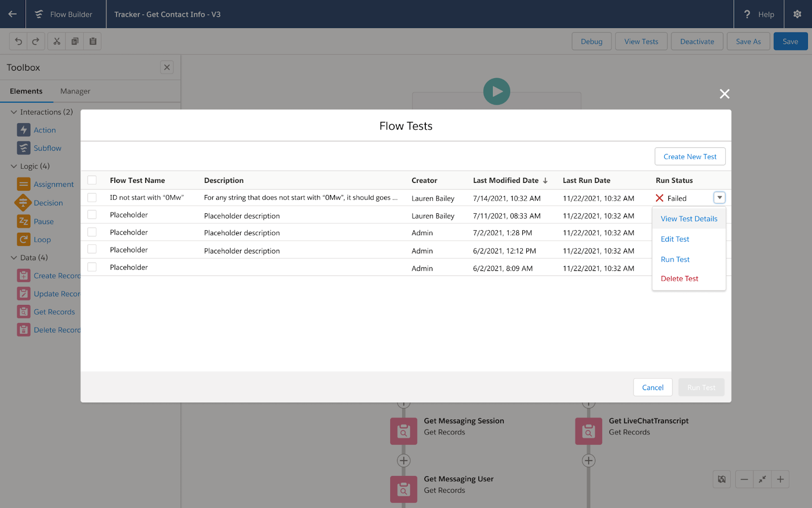
Task: Choose View Test Details from the menu
Action: [689, 219]
